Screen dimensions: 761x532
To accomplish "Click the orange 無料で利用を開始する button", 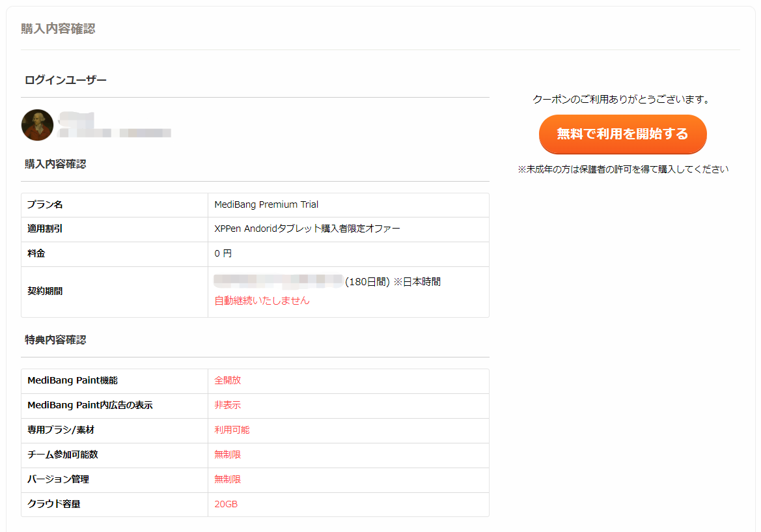I will click(x=623, y=134).
